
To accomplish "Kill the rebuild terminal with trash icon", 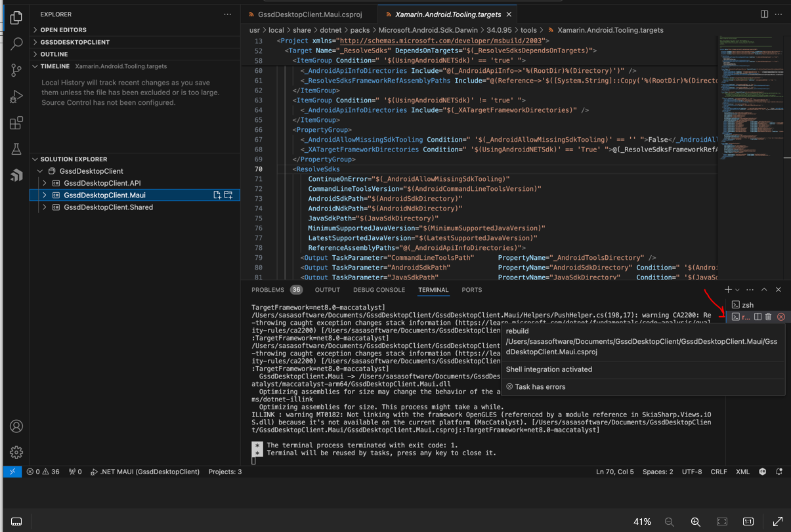I will (x=768, y=317).
